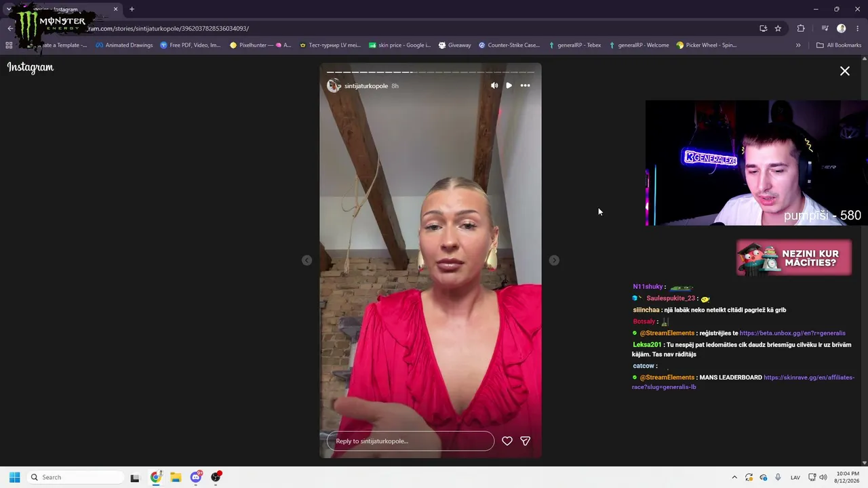Click the siiinchaa chat username

coord(646,310)
